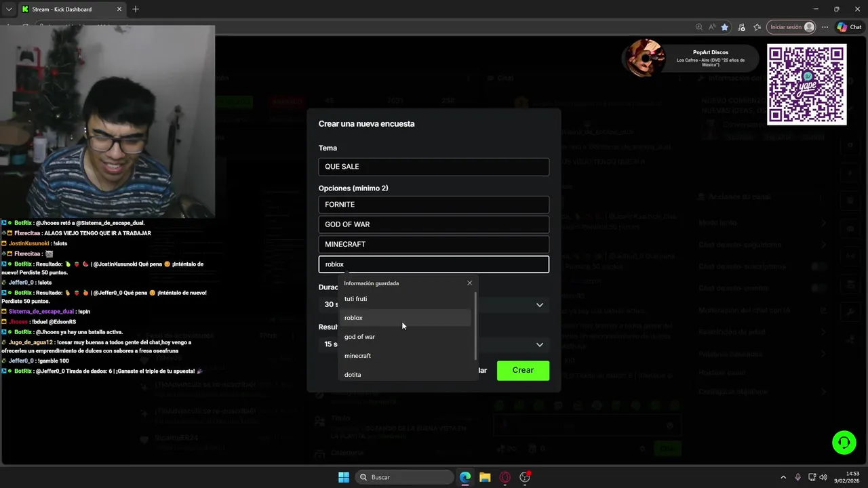Open the results display time dropdown
The image size is (868, 488).
coord(540,344)
